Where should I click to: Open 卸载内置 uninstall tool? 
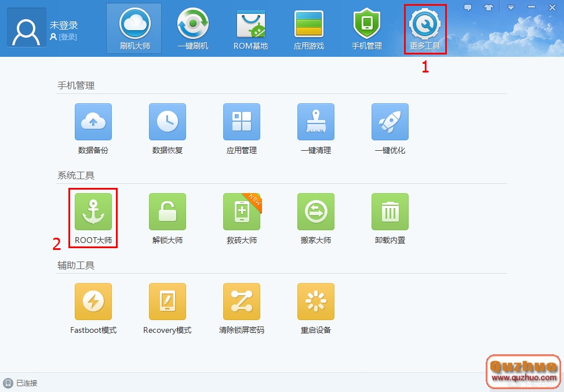click(x=390, y=212)
